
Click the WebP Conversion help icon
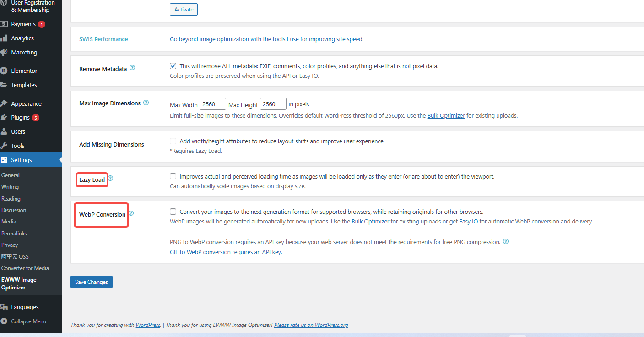pos(131,213)
